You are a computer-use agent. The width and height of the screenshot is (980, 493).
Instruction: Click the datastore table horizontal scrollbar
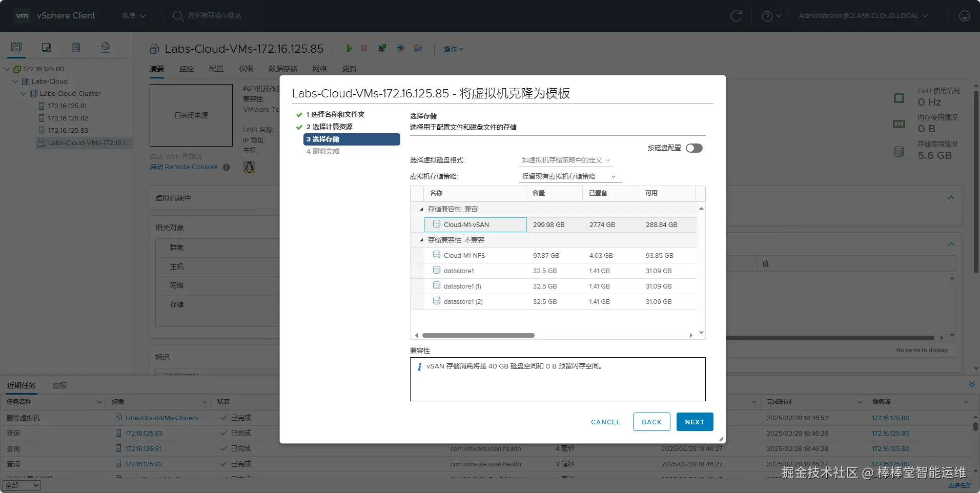coord(478,336)
